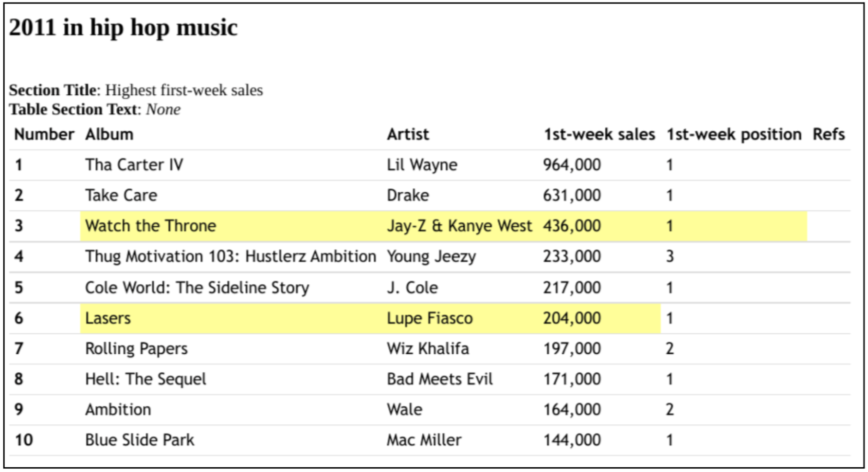Viewport: 868px width, 472px height.
Task: Click the 'Album' column header
Action: click(109, 134)
